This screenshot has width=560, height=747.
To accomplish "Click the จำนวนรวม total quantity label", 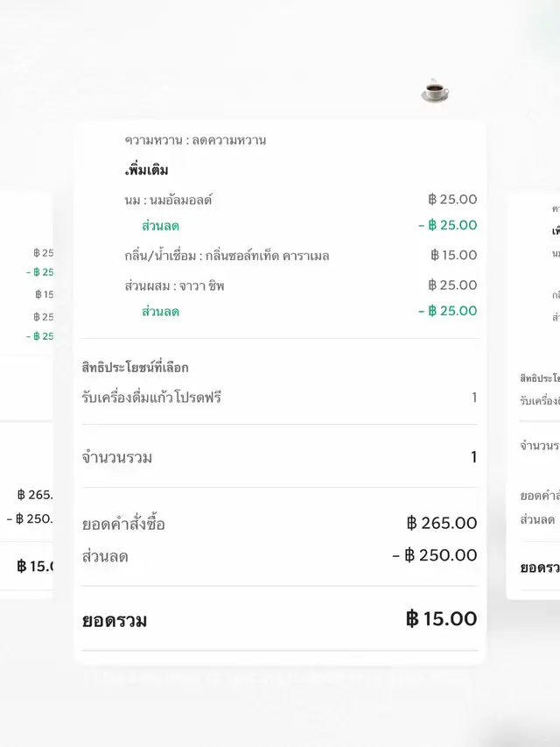I will (116, 457).
